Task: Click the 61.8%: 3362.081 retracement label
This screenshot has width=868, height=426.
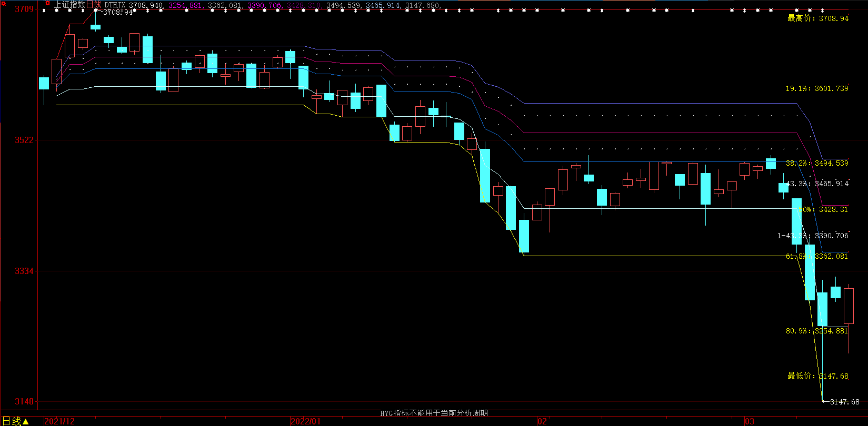Action: pyautogui.click(x=817, y=256)
